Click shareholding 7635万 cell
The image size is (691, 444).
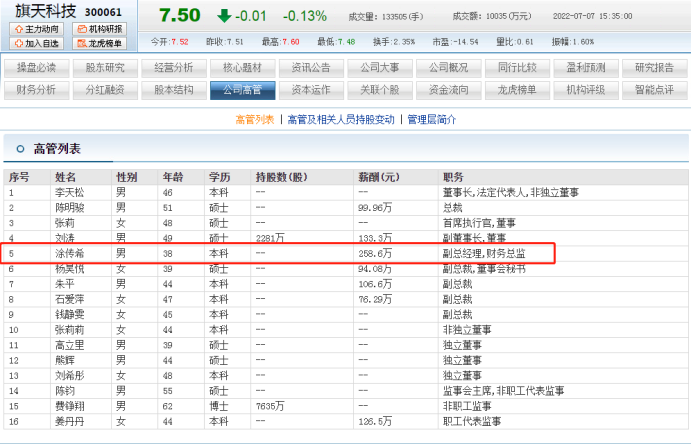270,407
